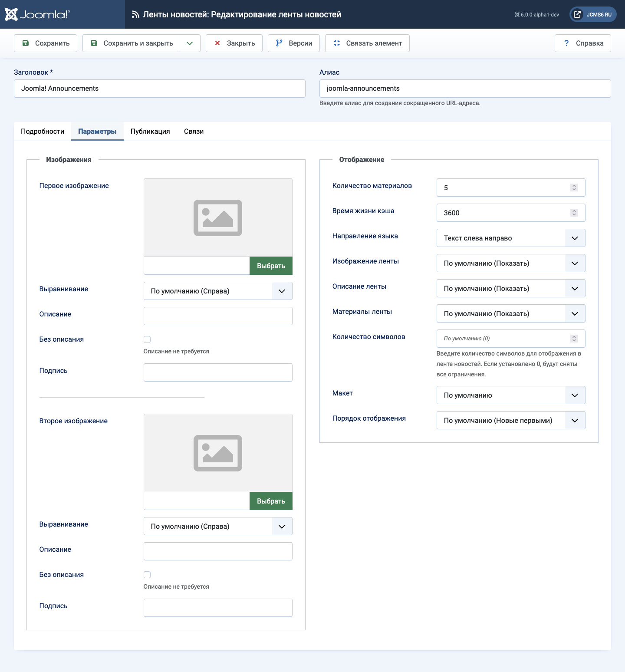Click the Закрыть button
The height and width of the screenshot is (672, 625).
234,43
